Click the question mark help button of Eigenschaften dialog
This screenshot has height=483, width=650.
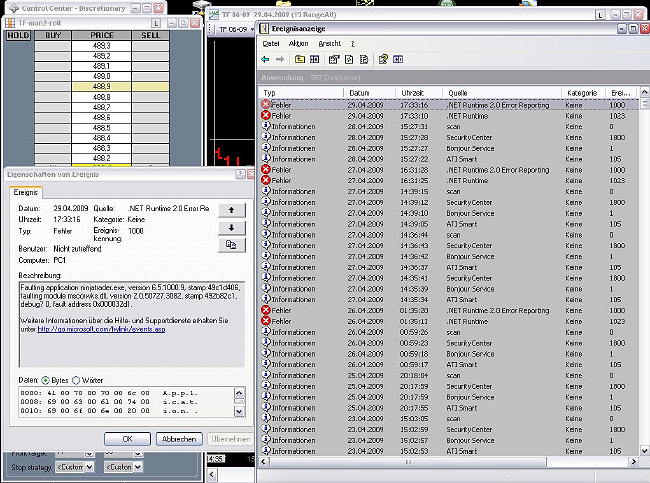coord(240,175)
